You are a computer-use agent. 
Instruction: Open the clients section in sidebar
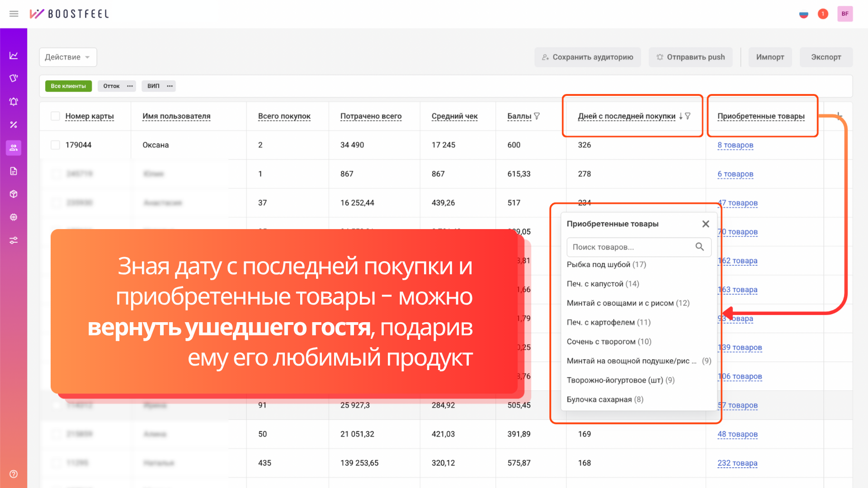pyautogui.click(x=14, y=148)
